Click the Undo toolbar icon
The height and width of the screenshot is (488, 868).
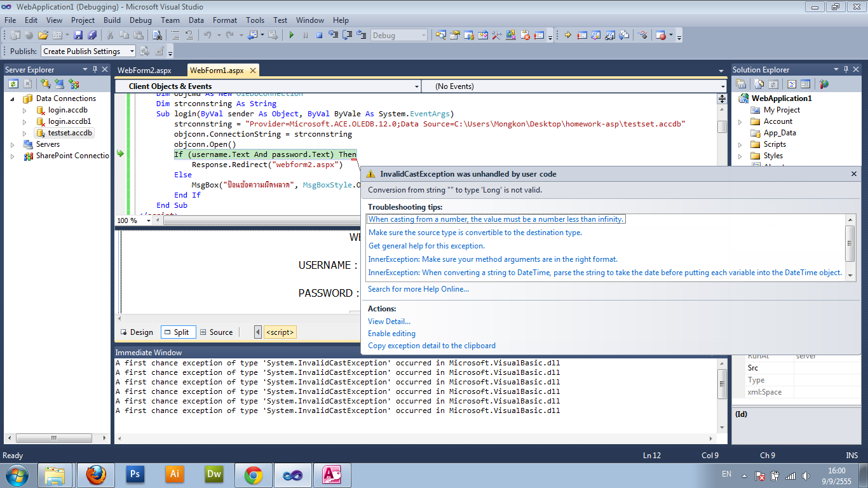coord(208,36)
